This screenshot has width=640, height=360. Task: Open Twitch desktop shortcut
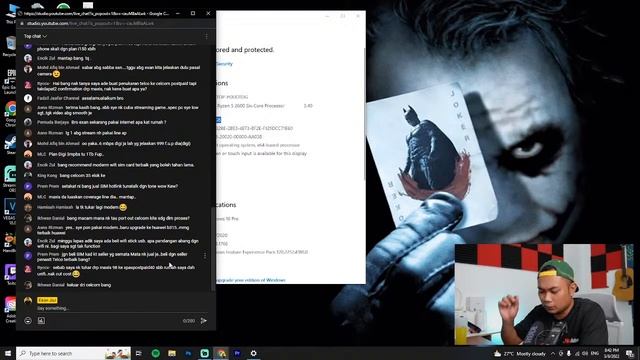click(10, 274)
